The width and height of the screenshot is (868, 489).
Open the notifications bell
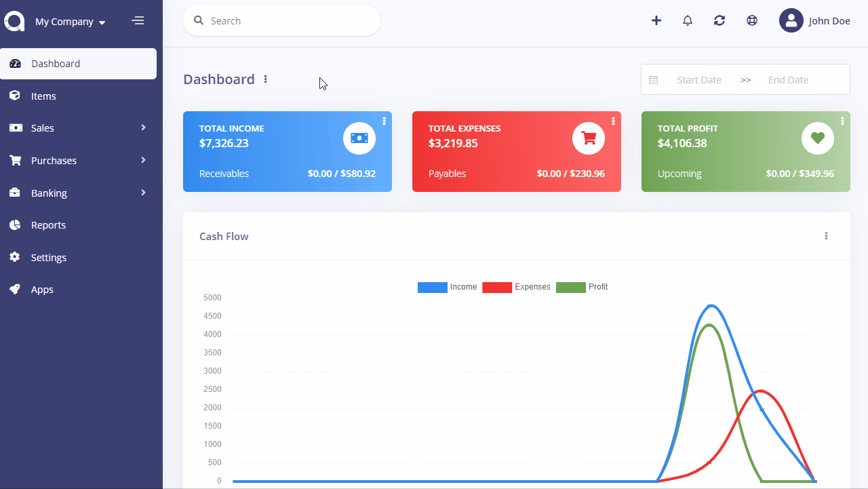click(688, 20)
